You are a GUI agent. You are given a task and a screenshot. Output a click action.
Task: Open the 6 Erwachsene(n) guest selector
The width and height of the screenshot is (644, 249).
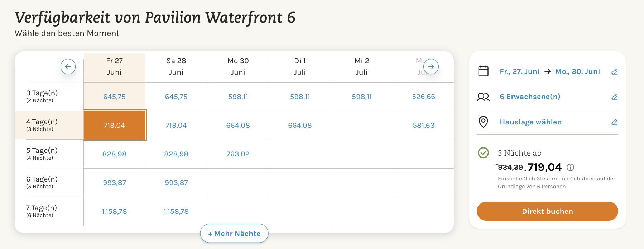[x=530, y=97]
